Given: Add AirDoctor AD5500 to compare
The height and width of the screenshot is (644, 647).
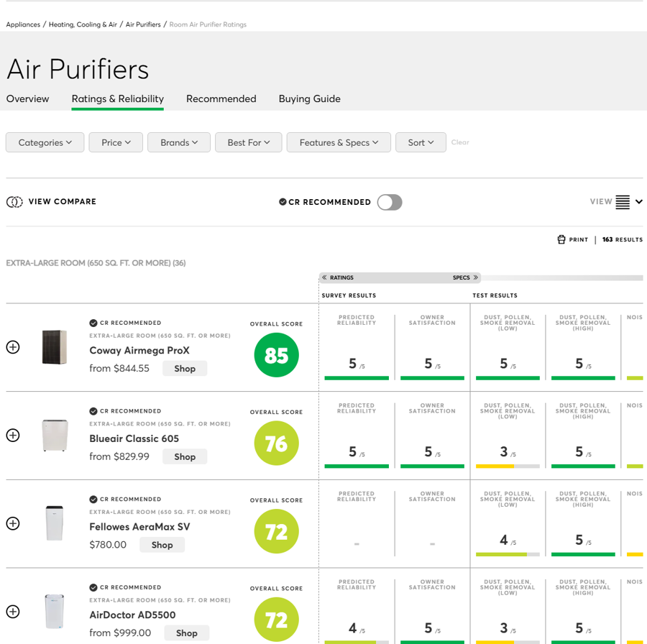Looking at the screenshot, I should (x=13, y=612).
